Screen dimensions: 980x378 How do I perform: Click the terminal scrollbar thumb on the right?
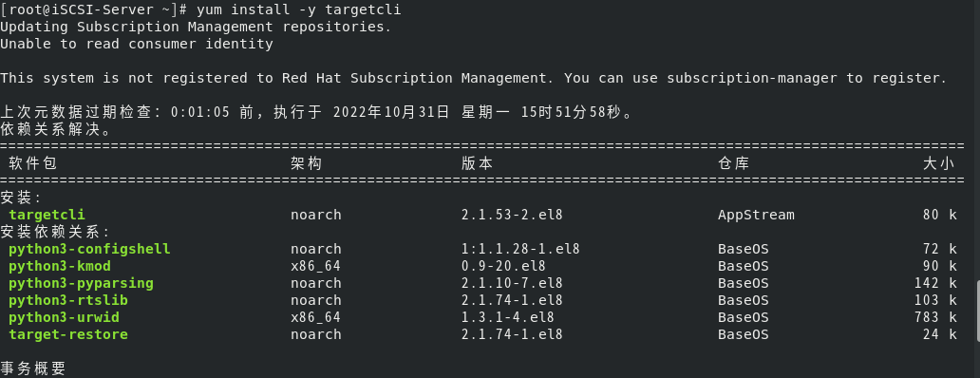pos(977,312)
